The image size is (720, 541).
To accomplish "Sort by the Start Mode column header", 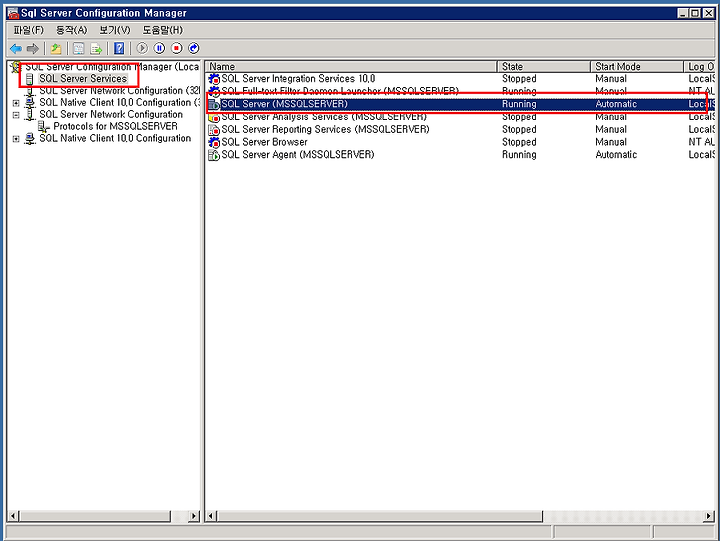I will tap(637, 67).
